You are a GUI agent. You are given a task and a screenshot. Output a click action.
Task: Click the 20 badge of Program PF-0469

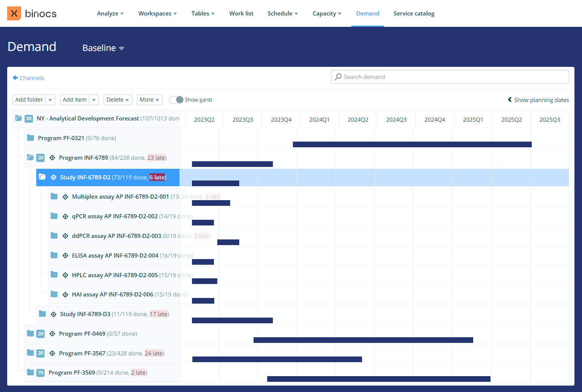click(40, 334)
